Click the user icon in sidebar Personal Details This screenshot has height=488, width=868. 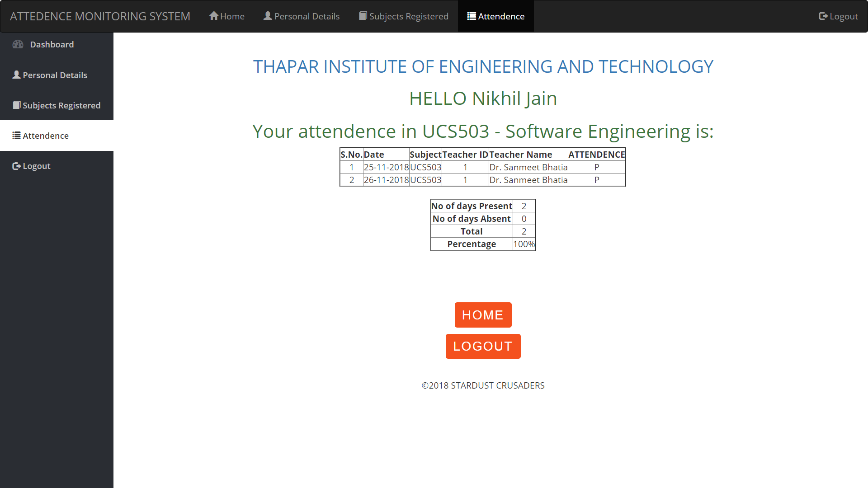point(16,75)
